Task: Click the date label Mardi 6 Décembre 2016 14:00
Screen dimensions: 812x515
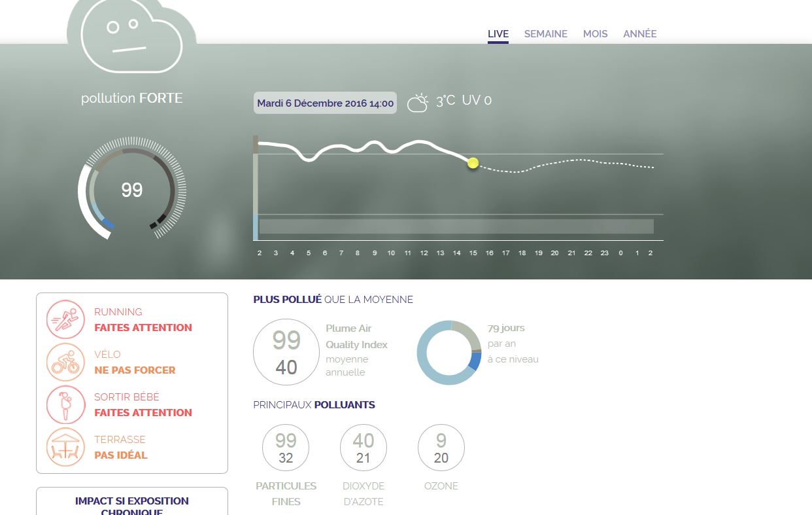Action: (325, 103)
